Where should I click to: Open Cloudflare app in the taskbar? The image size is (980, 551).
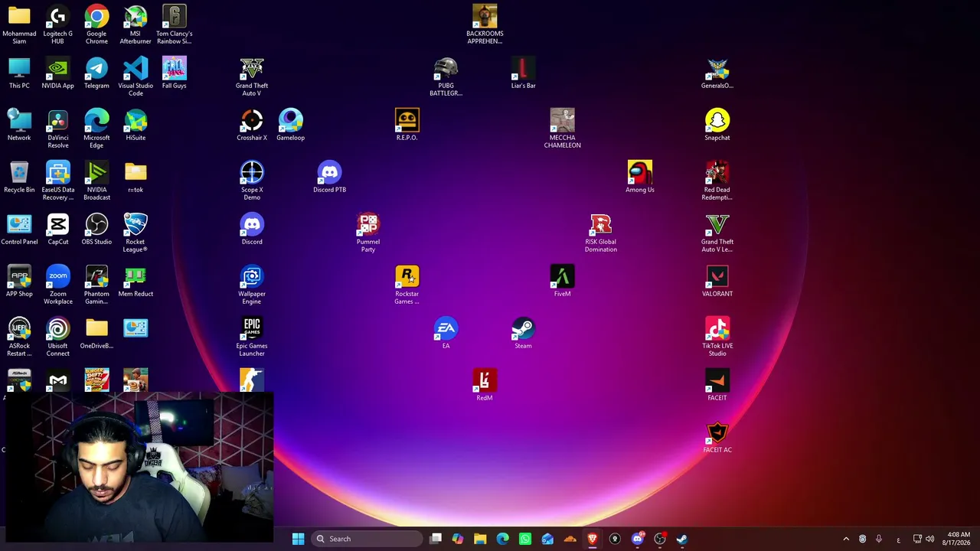pyautogui.click(x=570, y=539)
